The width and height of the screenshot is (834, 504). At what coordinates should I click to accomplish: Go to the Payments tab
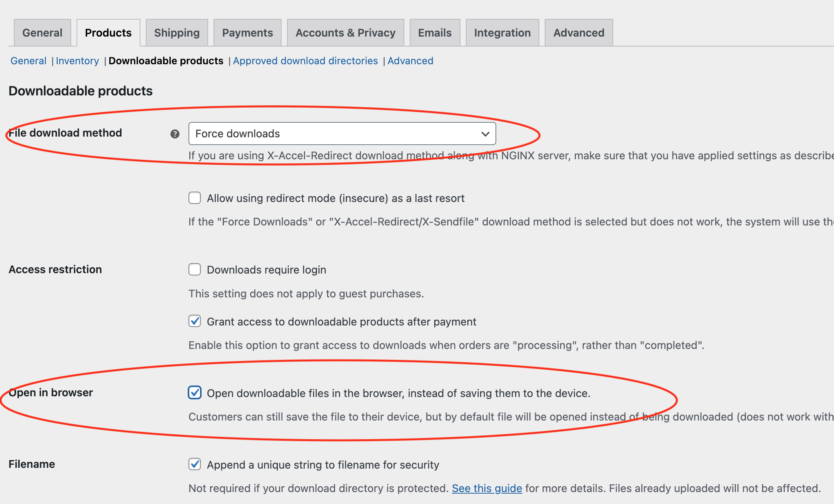247,33
